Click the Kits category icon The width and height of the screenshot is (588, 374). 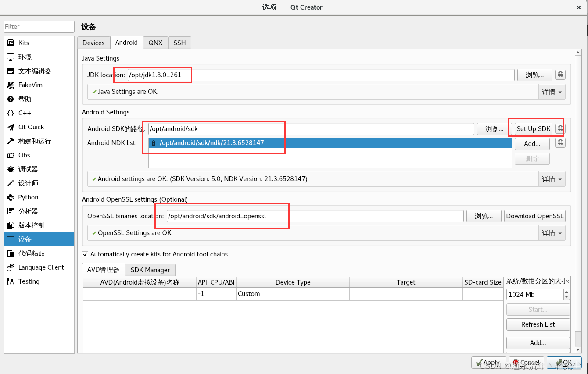(11, 43)
